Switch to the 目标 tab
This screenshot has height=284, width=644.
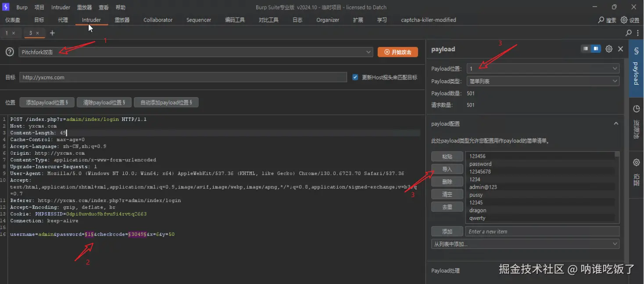click(x=39, y=20)
